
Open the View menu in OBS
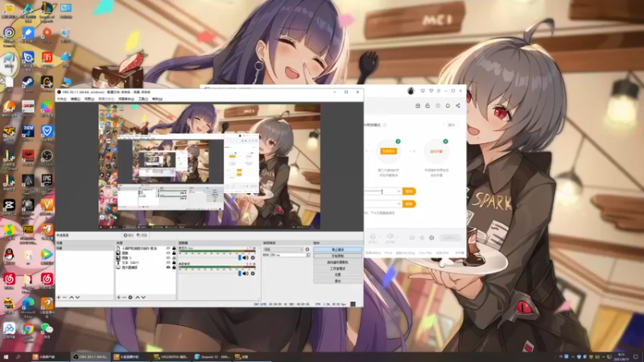pos(89,99)
